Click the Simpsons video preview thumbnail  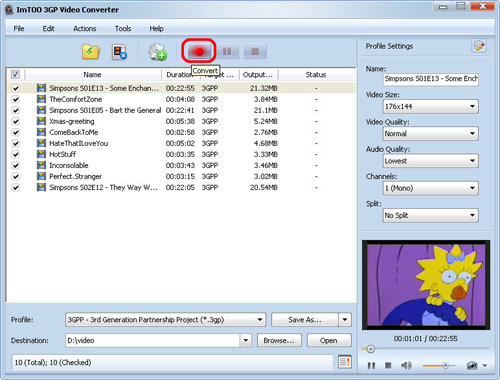pyautogui.click(x=426, y=285)
